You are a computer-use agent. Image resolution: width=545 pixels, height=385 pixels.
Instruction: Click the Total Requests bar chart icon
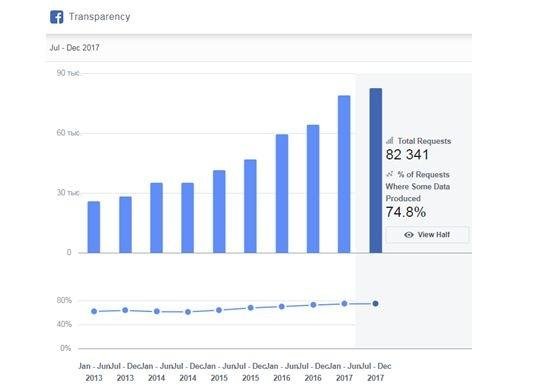(x=390, y=141)
